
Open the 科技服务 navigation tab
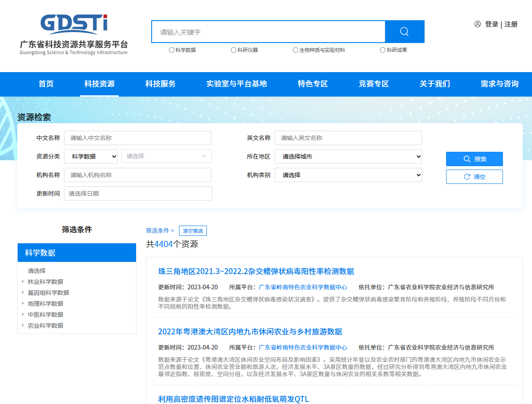click(160, 84)
